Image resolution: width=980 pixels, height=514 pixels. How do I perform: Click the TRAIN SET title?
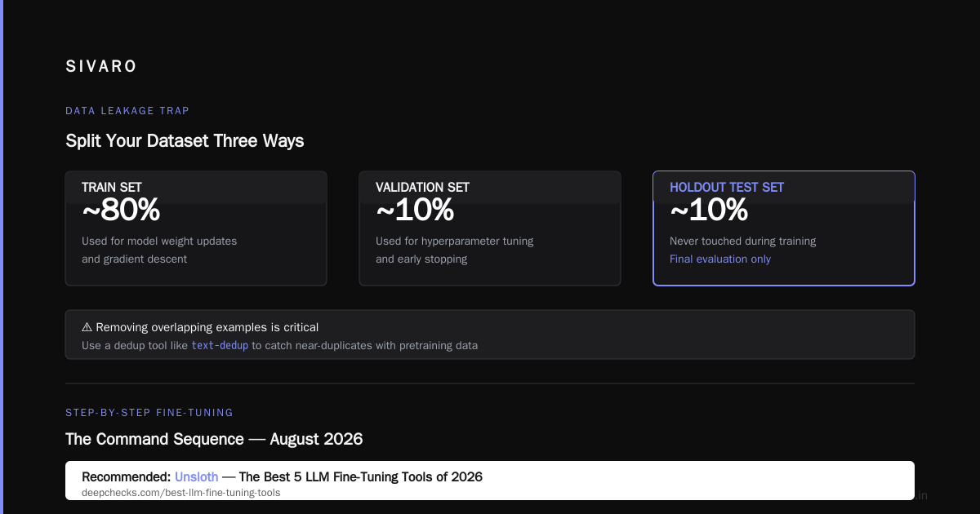pos(112,187)
